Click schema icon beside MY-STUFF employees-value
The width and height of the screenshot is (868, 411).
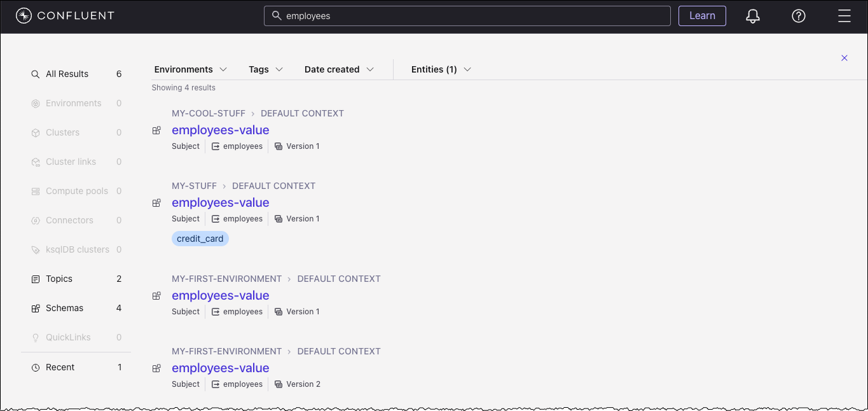point(156,203)
